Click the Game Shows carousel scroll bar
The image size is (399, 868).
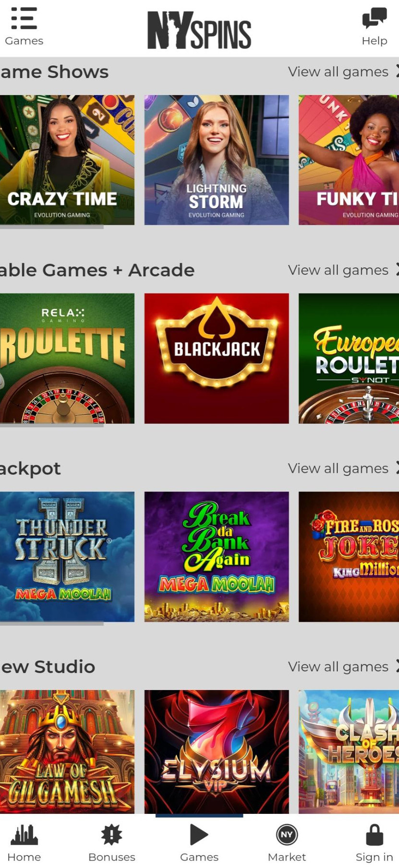(52, 227)
